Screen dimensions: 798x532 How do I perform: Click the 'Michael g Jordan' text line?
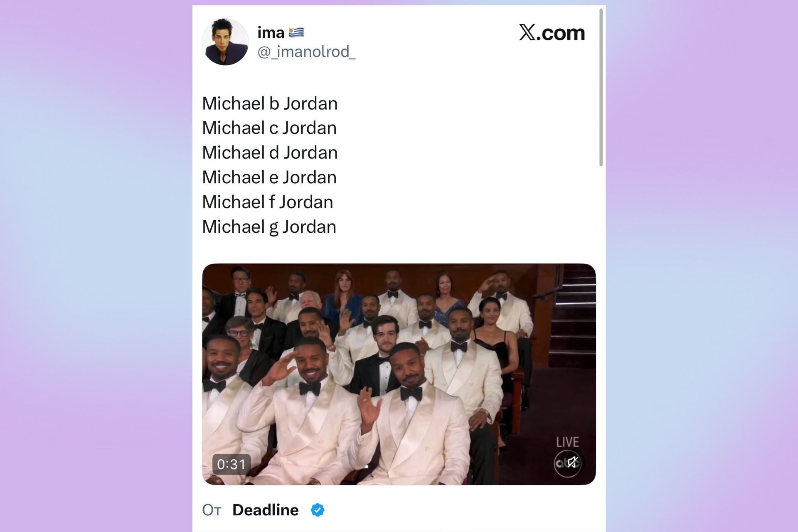pyautogui.click(x=269, y=227)
